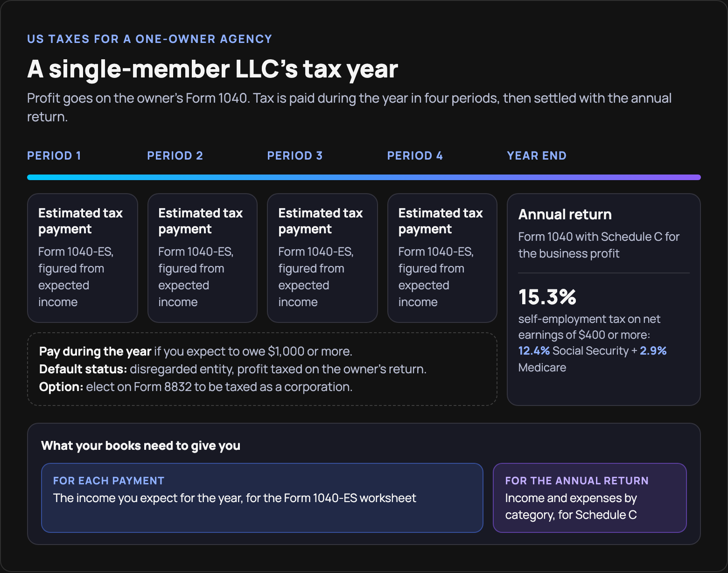Click the "Option:" Form 8832 election line
The height and width of the screenshot is (573, 728).
(196, 387)
